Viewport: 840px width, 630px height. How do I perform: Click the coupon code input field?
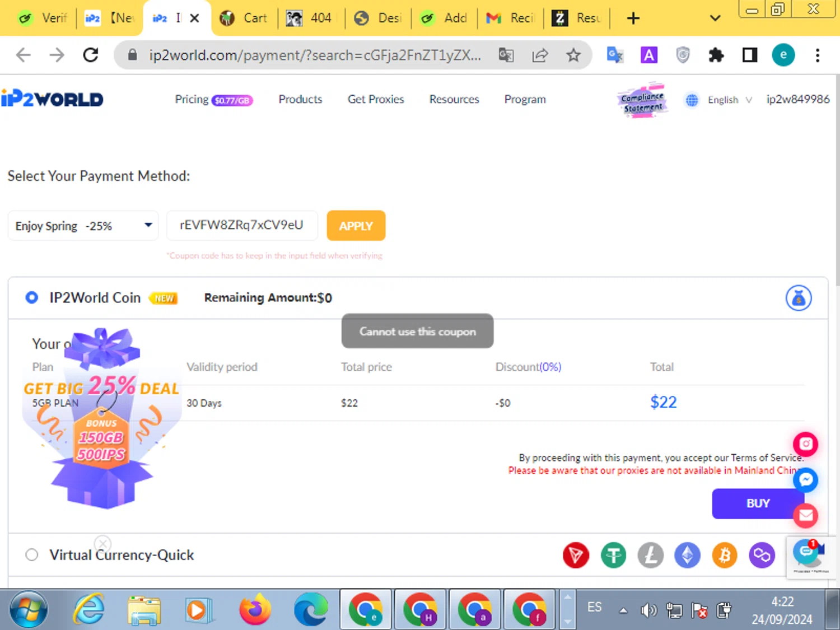[242, 225]
